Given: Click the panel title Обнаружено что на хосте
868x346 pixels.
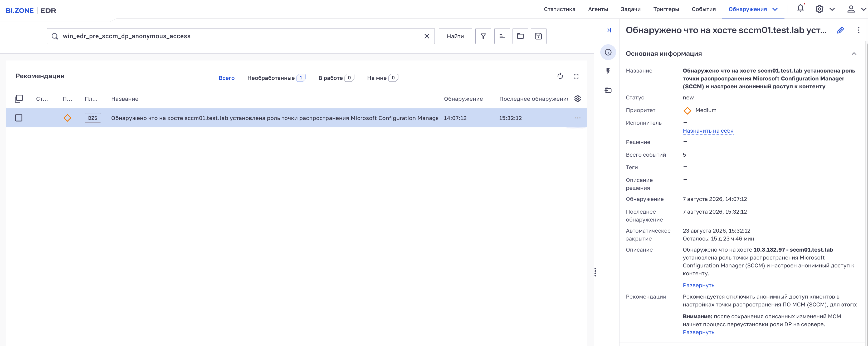Looking at the screenshot, I should (726, 30).
